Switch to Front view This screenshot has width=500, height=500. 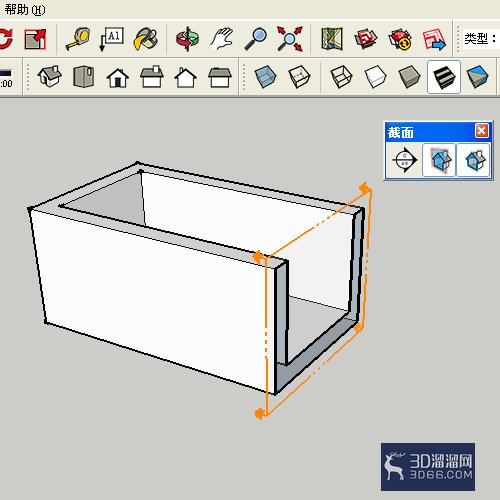point(118,78)
